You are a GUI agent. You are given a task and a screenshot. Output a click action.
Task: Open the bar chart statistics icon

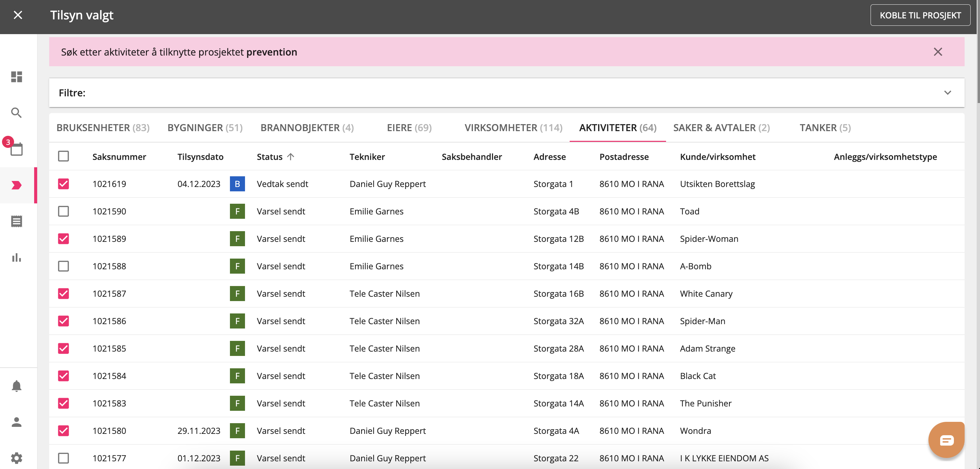coord(16,258)
